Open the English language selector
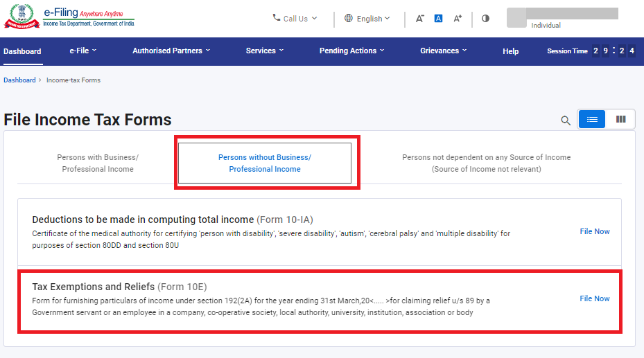644x358 pixels. (367, 19)
